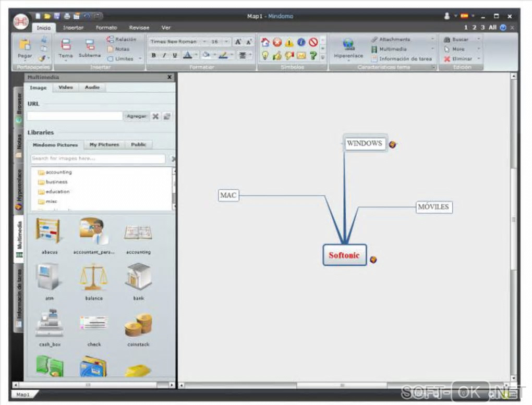Viewport: 532px width, 405px height.
Task: Open the Public library tab
Action: (x=138, y=145)
